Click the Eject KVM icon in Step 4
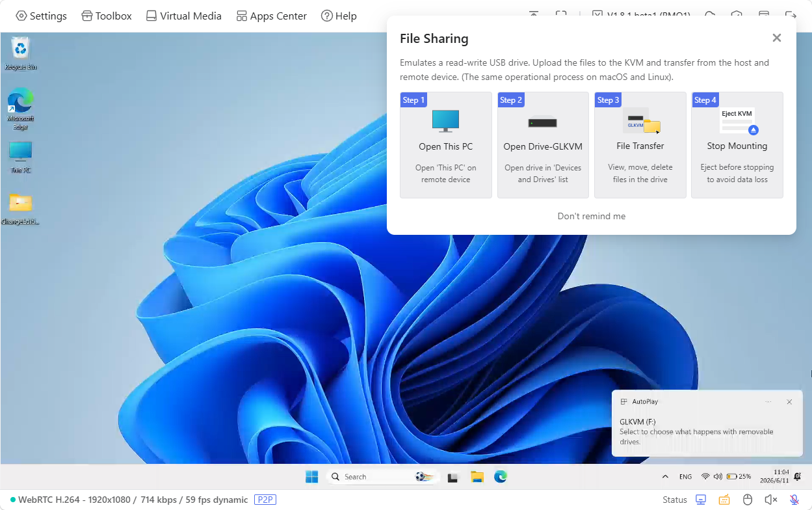The height and width of the screenshot is (510, 812). (738, 121)
